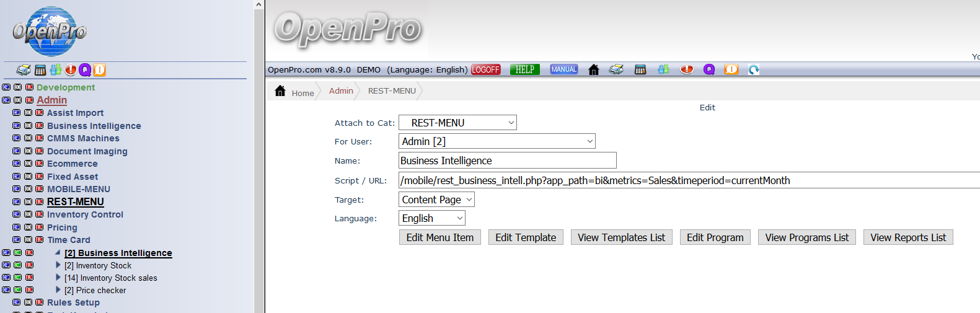The width and height of the screenshot is (980, 313).
Task: Open the blue MANUAL button
Action: [563, 69]
